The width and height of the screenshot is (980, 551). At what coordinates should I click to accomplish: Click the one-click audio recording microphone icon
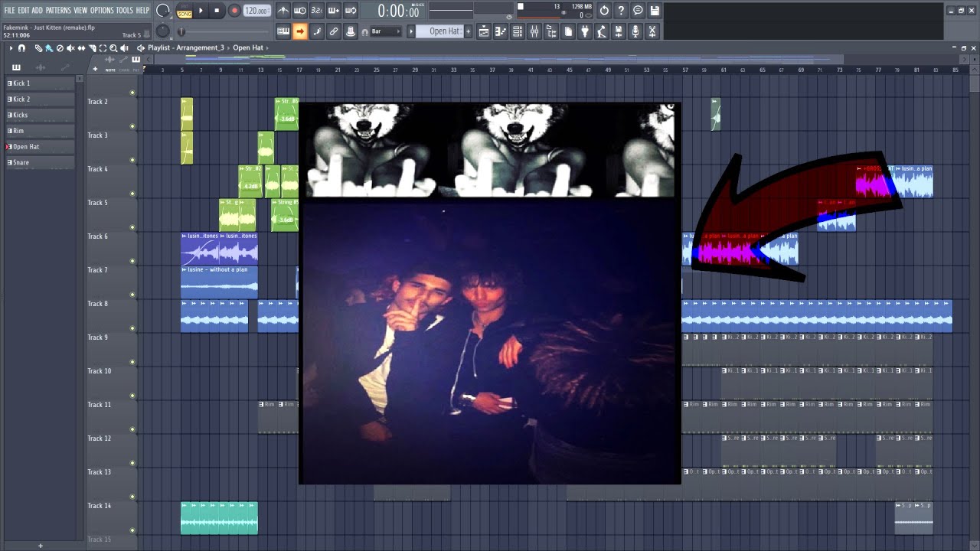(x=635, y=31)
